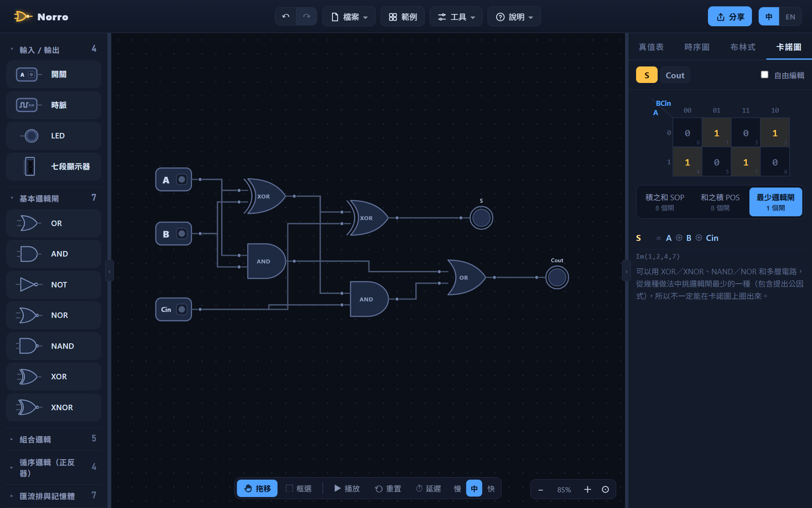Set simulation speed to 快

pyautogui.click(x=491, y=489)
